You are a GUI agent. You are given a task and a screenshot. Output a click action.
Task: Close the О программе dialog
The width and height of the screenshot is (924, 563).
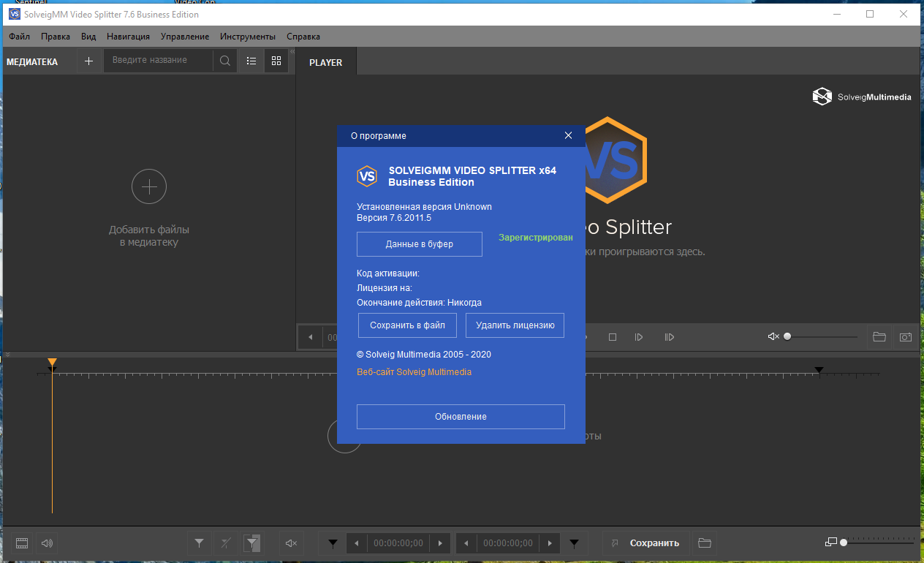pyautogui.click(x=569, y=135)
